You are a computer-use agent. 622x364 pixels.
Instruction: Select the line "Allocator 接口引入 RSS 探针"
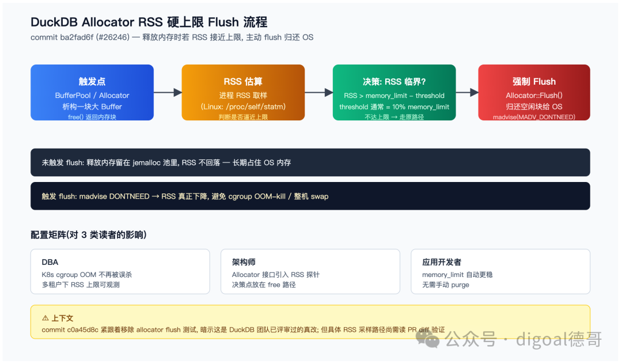pyautogui.click(x=276, y=274)
